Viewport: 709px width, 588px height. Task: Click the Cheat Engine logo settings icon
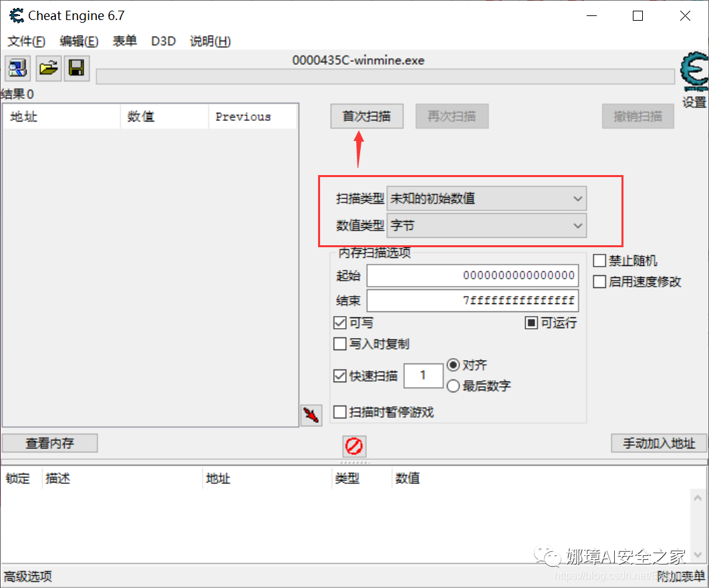pos(694,71)
